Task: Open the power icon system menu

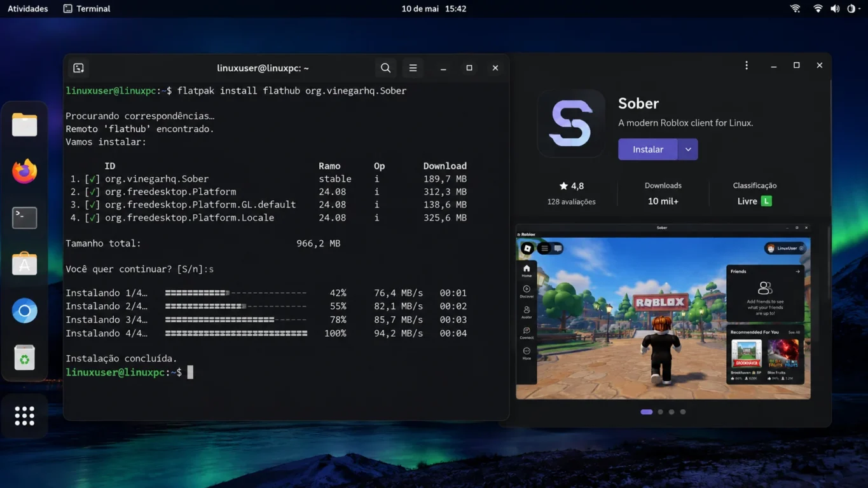Action: tap(851, 9)
